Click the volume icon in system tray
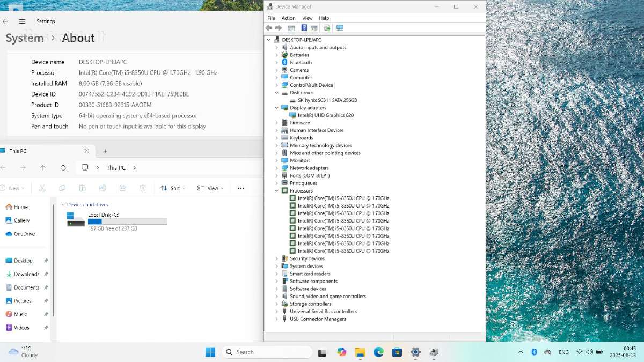 [590, 352]
